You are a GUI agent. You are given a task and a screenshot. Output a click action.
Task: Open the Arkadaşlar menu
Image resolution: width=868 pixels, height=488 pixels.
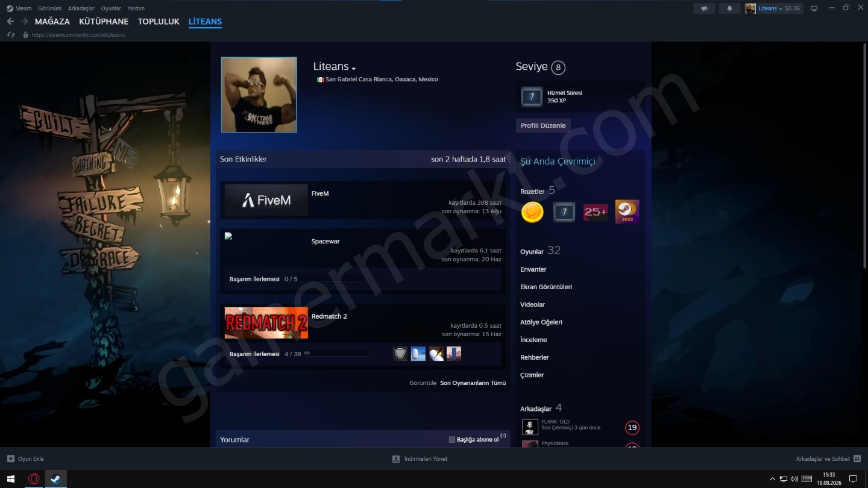pyautogui.click(x=81, y=8)
